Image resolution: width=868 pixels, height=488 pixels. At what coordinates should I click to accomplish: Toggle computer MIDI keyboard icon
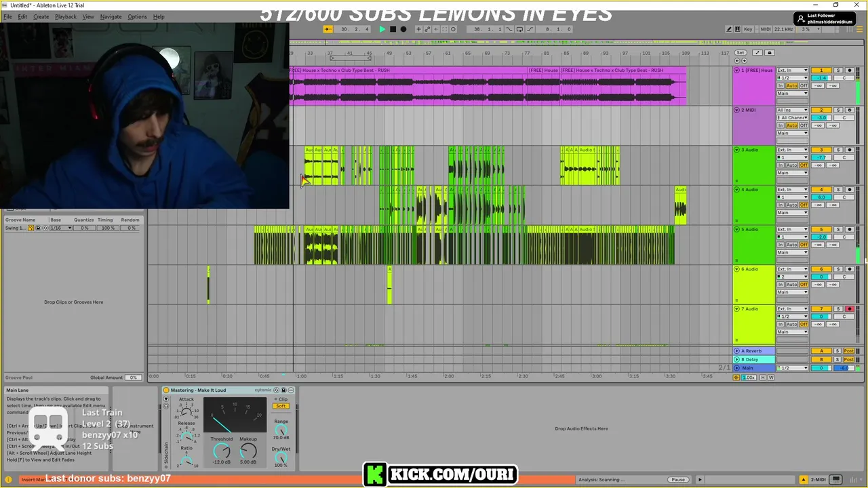point(738,29)
